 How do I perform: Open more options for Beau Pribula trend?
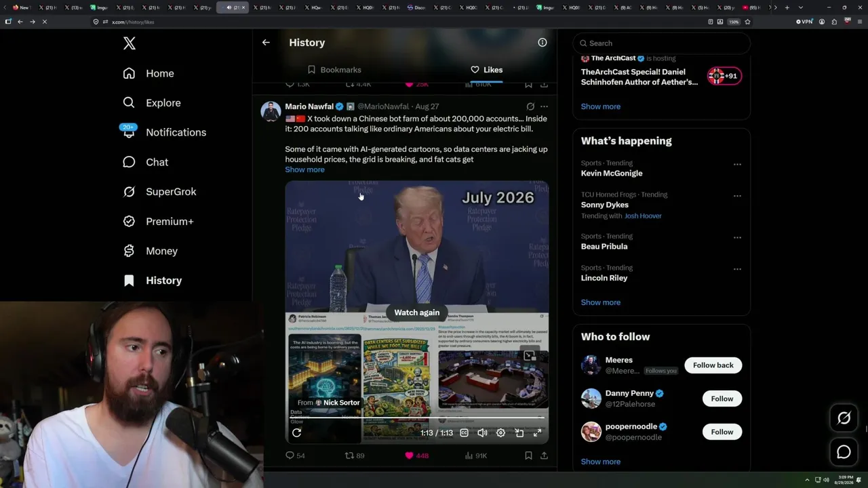coord(737,237)
